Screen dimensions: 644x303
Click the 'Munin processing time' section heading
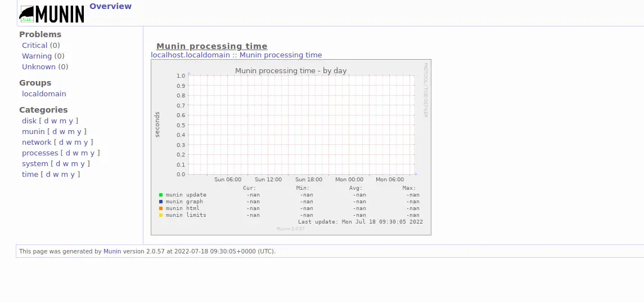point(212,46)
